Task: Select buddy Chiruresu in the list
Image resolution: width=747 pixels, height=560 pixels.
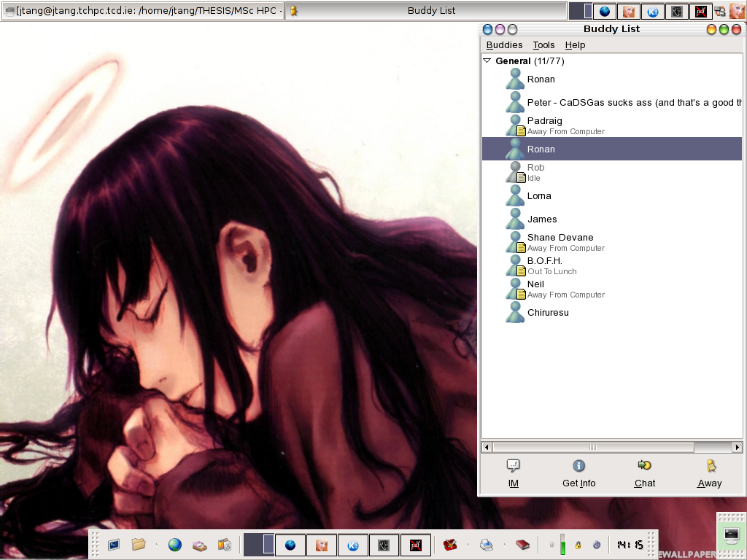Action: pos(547,313)
